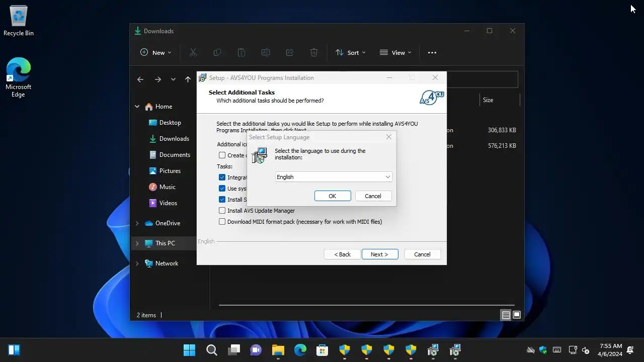
Task: Switch to large icons view in Explorer status bar
Action: pos(517,315)
